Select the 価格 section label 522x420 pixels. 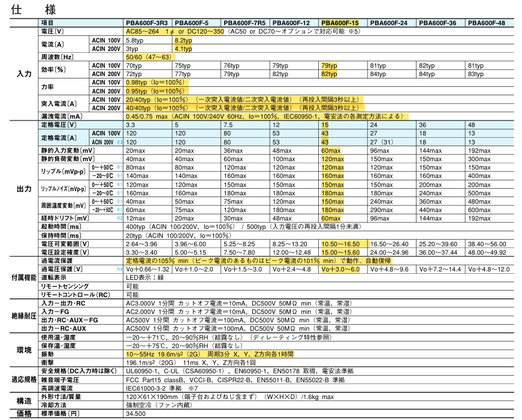[24, 413]
